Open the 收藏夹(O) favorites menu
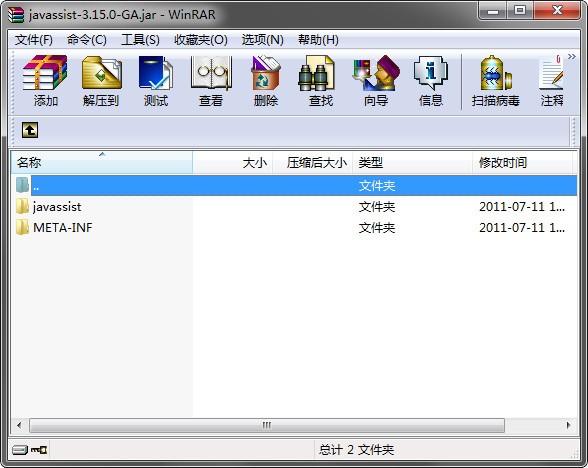 (201, 39)
